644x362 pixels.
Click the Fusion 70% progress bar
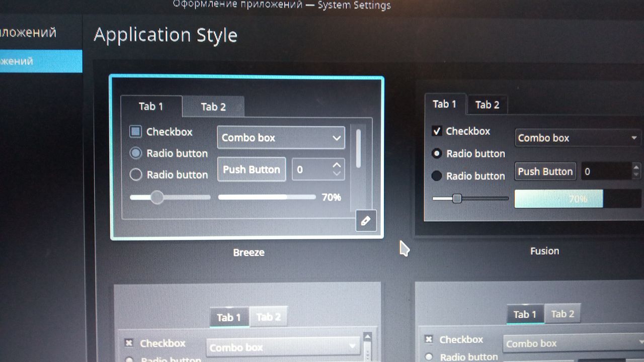pyautogui.click(x=579, y=199)
